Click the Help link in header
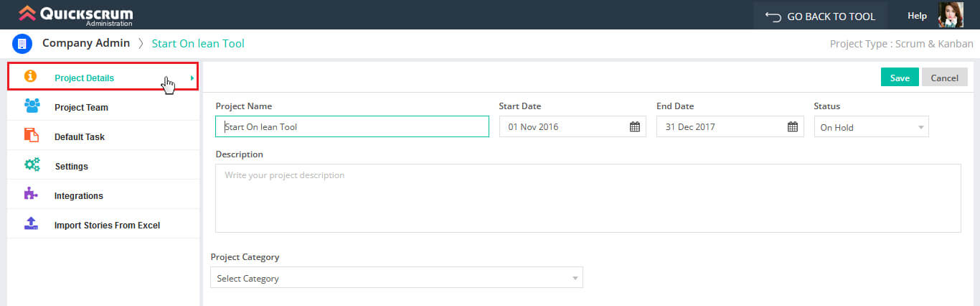 917,16
